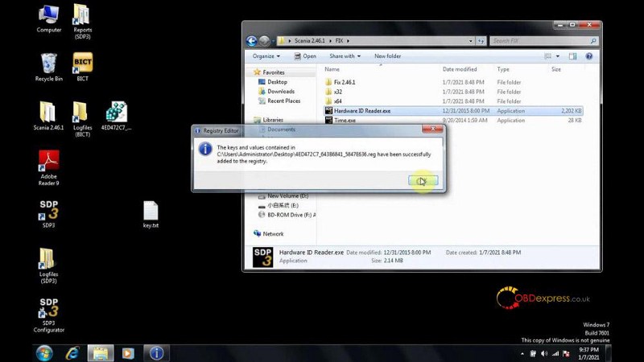Open the view options dropdown arrow
644x362 pixels.
pos(557,56)
